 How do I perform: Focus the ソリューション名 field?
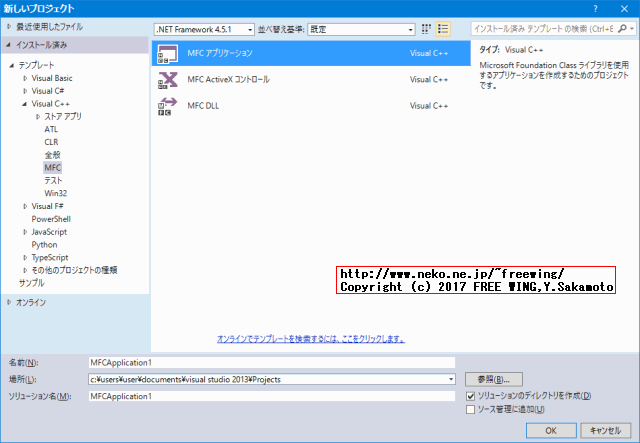tap(271, 396)
